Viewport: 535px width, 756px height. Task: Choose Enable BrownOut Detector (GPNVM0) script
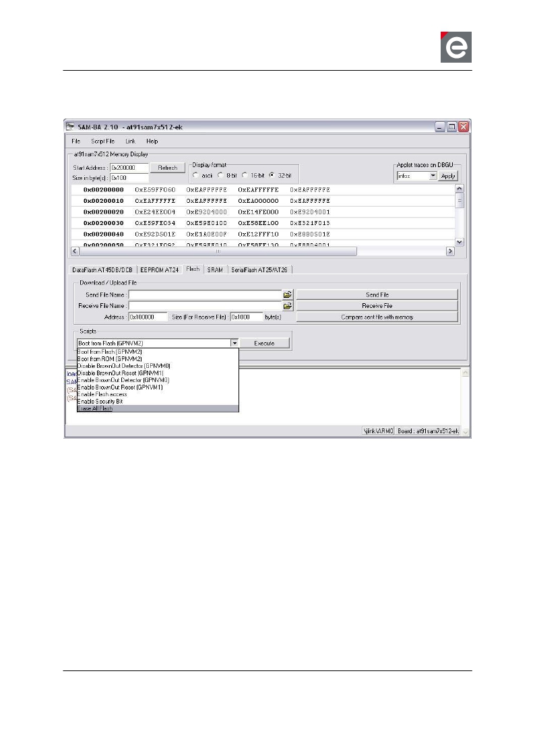pyautogui.click(x=158, y=380)
